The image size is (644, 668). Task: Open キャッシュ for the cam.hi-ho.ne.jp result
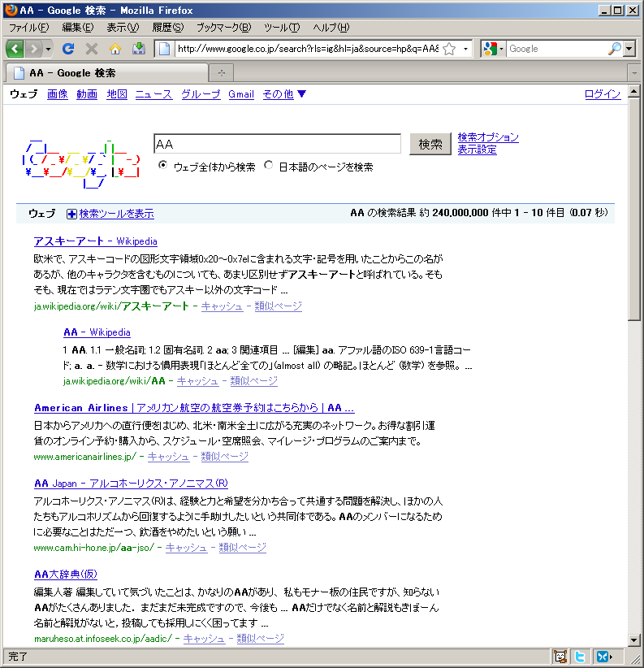(x=187, y=548)
